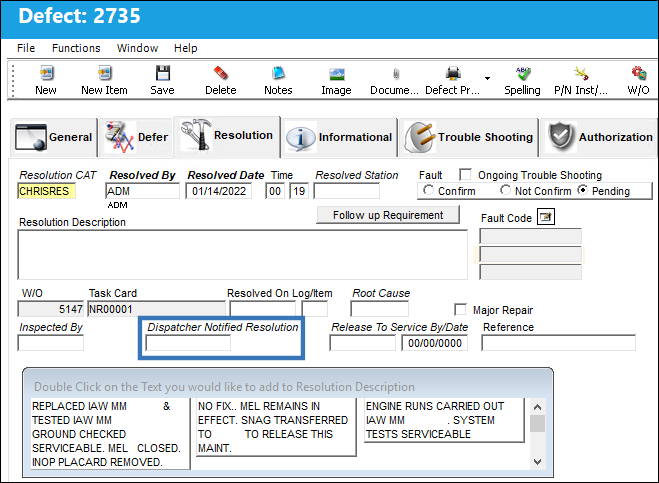
Task: Click the Resolution Description text area
Action: coord(243,255)
